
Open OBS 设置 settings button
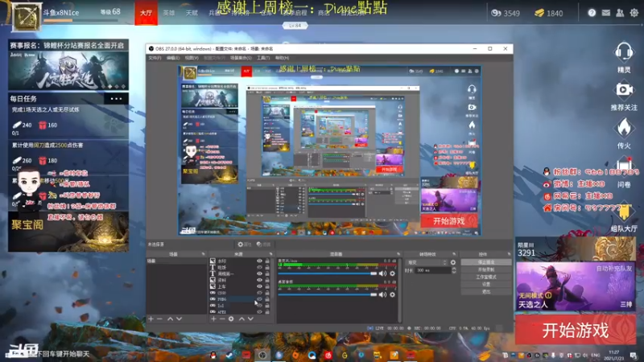tap(486, 284)
